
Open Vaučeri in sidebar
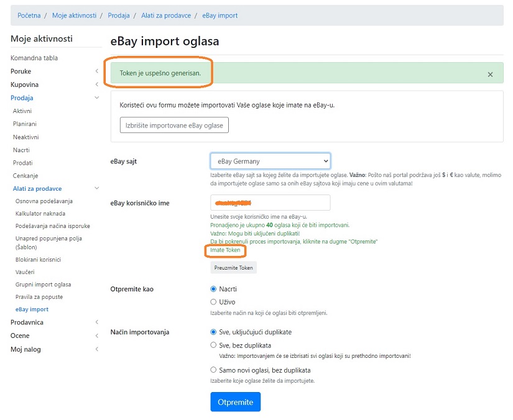point(25,272)
